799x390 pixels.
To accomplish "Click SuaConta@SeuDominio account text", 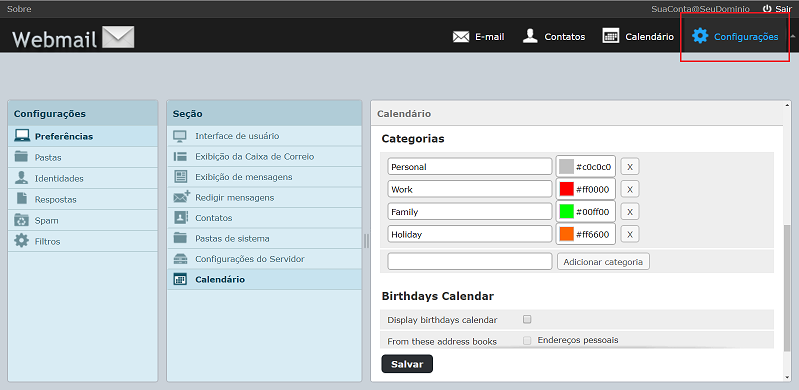I will pyautogui.click(x=700, y=9).
